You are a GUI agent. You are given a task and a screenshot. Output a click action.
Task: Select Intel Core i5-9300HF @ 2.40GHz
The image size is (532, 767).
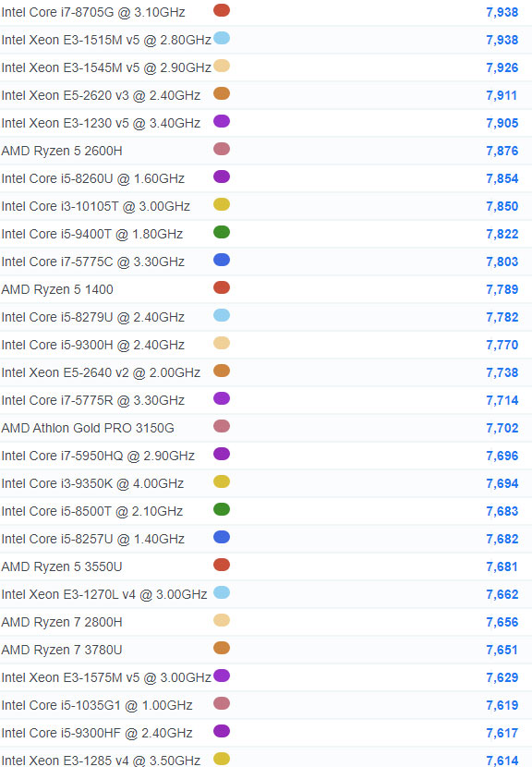[x=97, y=733]
